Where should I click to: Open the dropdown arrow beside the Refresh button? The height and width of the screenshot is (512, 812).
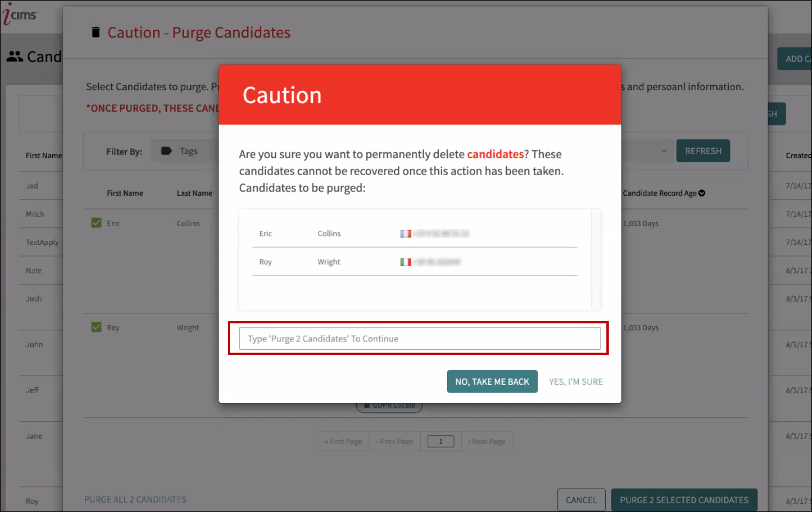point(664,151)
